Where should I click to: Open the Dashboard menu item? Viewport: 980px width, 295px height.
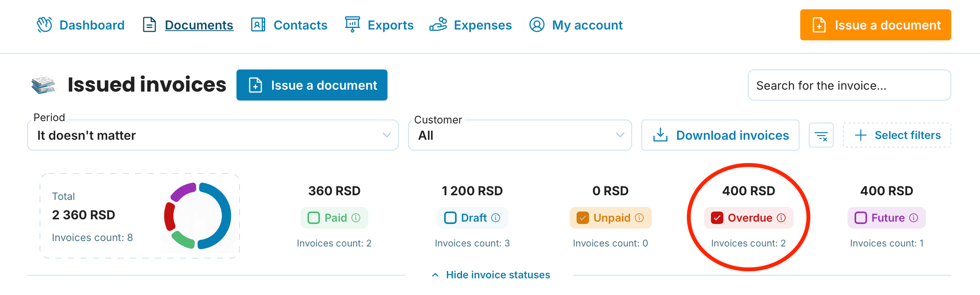pos(81,25)
